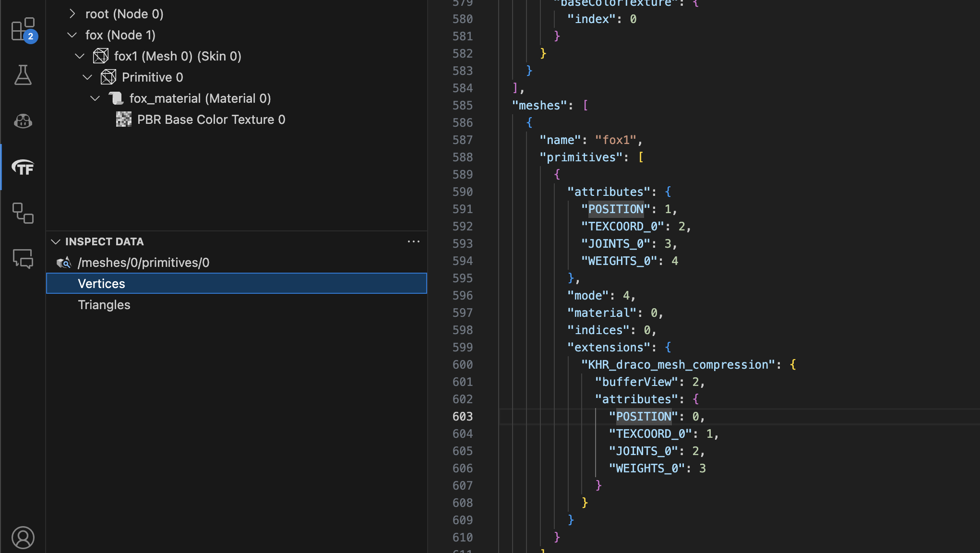The width and height of the screenshot is (980, 553).
Task: Toggle the fox1 (Mesh 0) disclosure arrow
Action: point(79,56)
